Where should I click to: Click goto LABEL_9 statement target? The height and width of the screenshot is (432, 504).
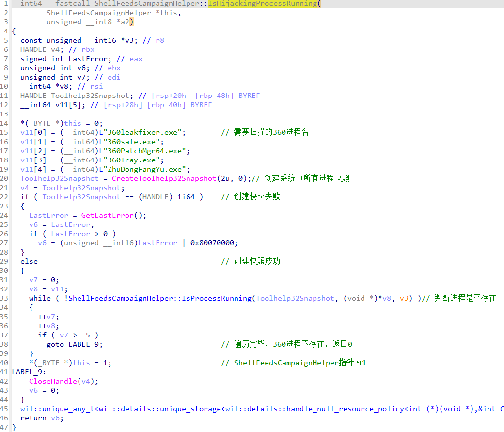85,344
